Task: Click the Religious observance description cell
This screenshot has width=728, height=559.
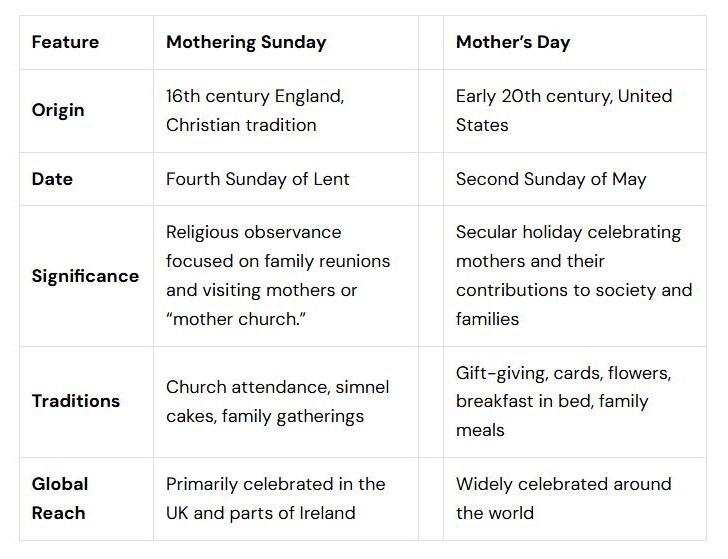Action: [x=286, y=276]
